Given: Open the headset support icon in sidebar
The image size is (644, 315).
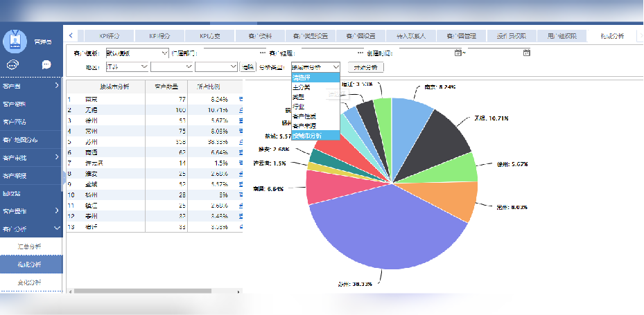Looking at the screenshot, I should tap(14, 64).
